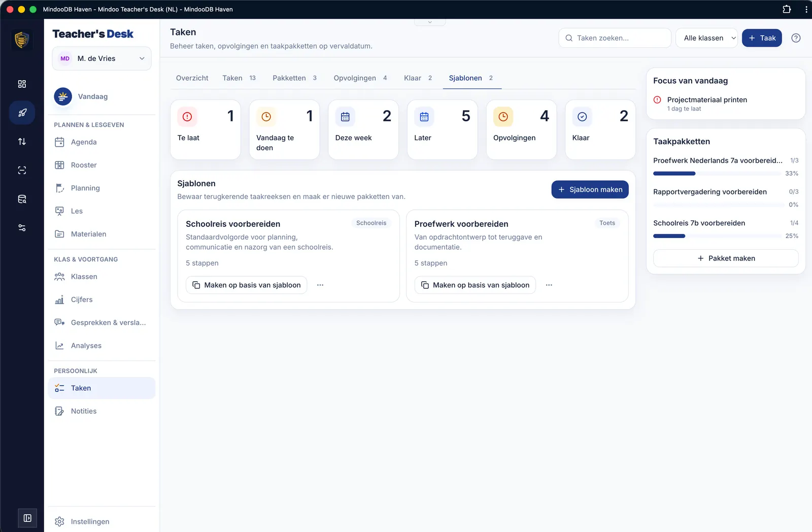Viewport: 812px width, 532px height.
Task: Click the MindooDB Haven shield logo
Action: (22, 40)
